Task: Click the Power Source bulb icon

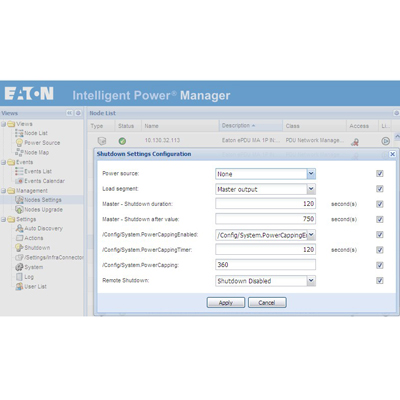Action: 19,143
